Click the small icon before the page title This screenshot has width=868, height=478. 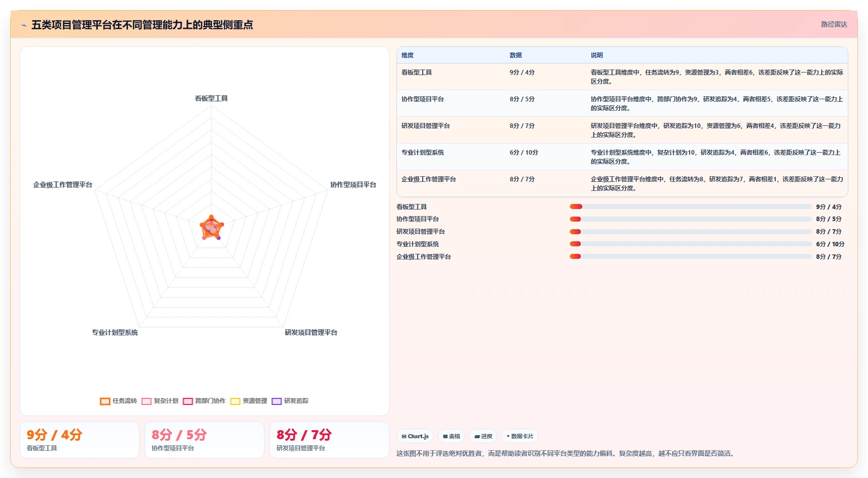tap(24, 25)
